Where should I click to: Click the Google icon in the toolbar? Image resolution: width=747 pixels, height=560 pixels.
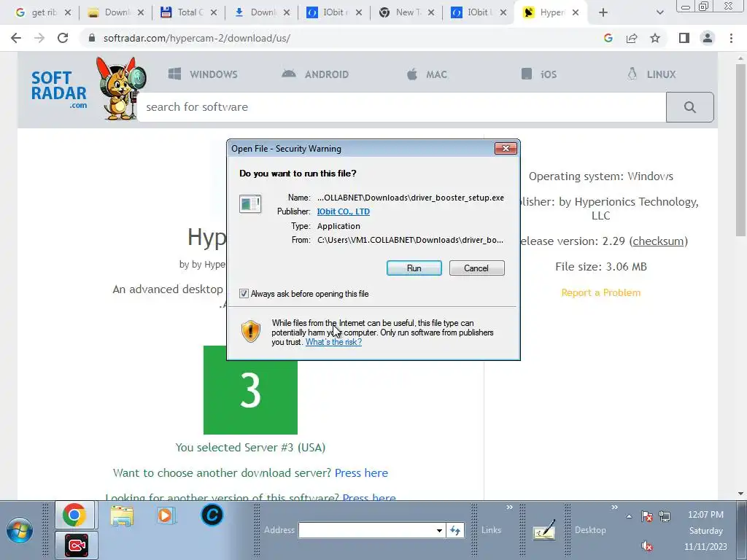(x=608, y=38)
